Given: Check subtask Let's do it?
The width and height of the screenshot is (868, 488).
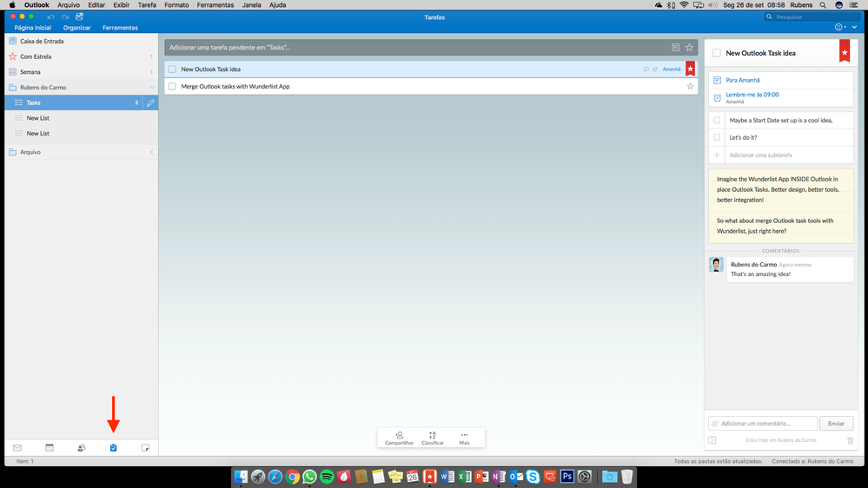Looking at the screenshot, I should 717,137.
